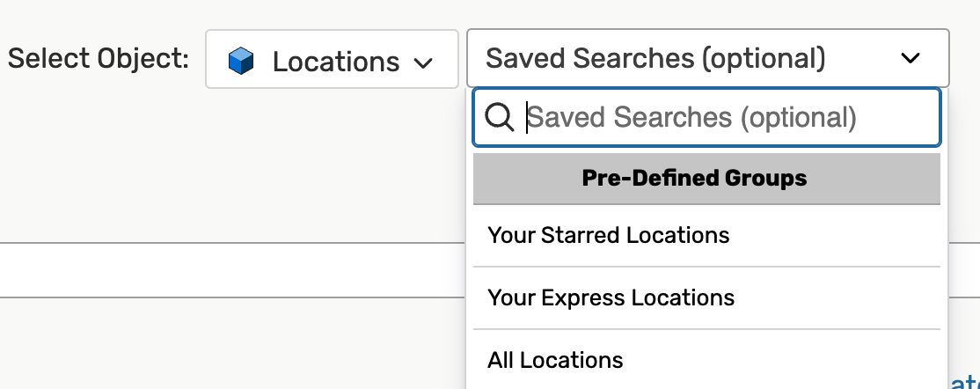Select Your Starred Locations option
Image resolution: width=980 pixels, height=389 pixels.
tap(609, 235)
